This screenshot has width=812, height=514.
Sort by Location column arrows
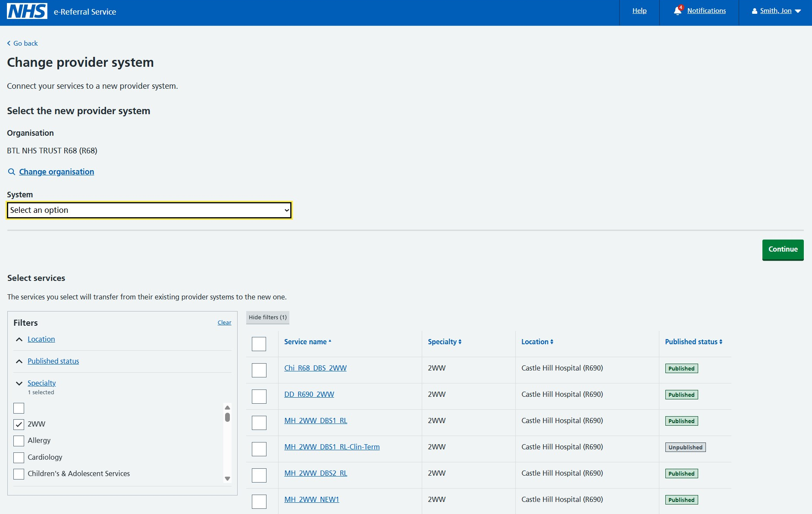[x=552, y=342]
